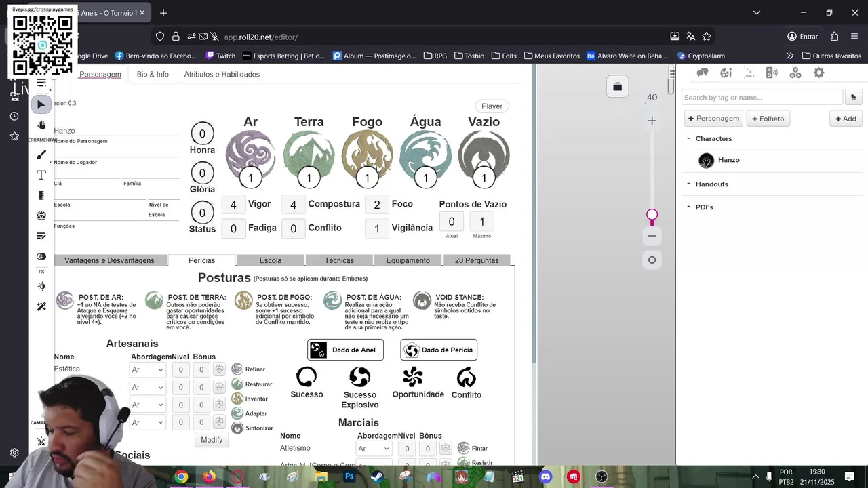Open the 20 Perguntas tab
868x488 pixels.
coord(477,260)
